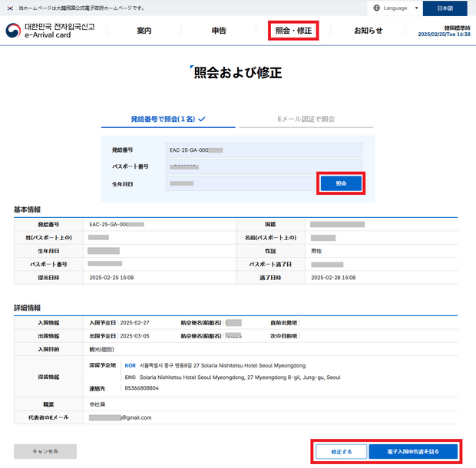The width and height of the screenshot is (476, 468).
Task: Click the 入国予定日 value 2025-02-27
Action: 135,323
